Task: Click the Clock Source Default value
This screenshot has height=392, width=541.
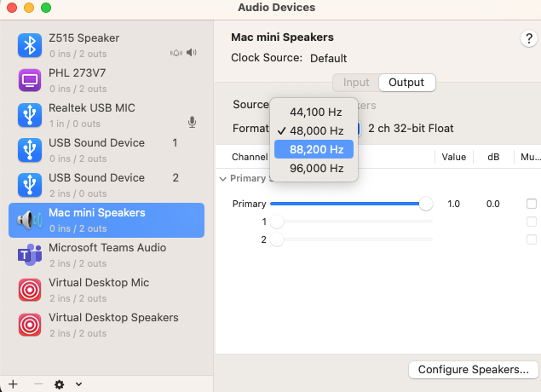Action: tap(329, 58)
